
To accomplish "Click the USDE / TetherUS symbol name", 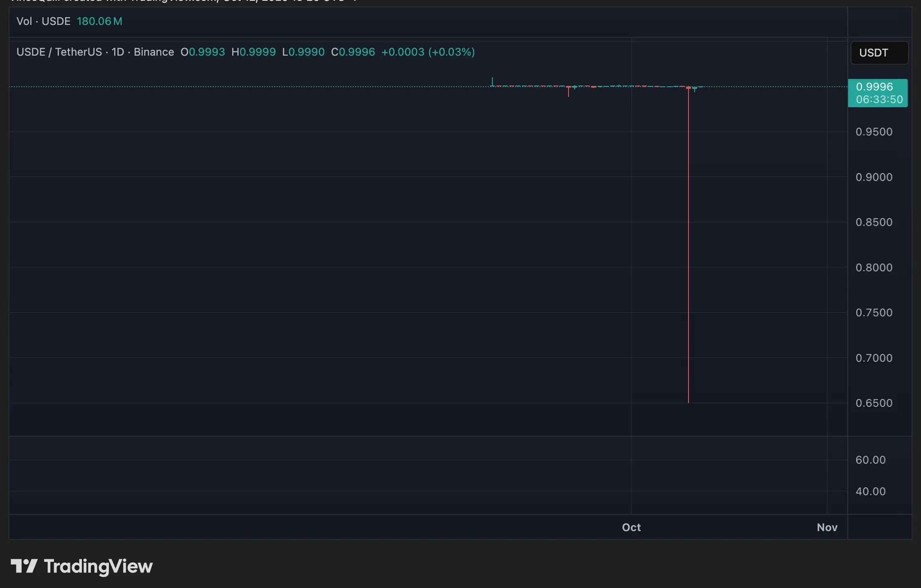I will point(59,52).
